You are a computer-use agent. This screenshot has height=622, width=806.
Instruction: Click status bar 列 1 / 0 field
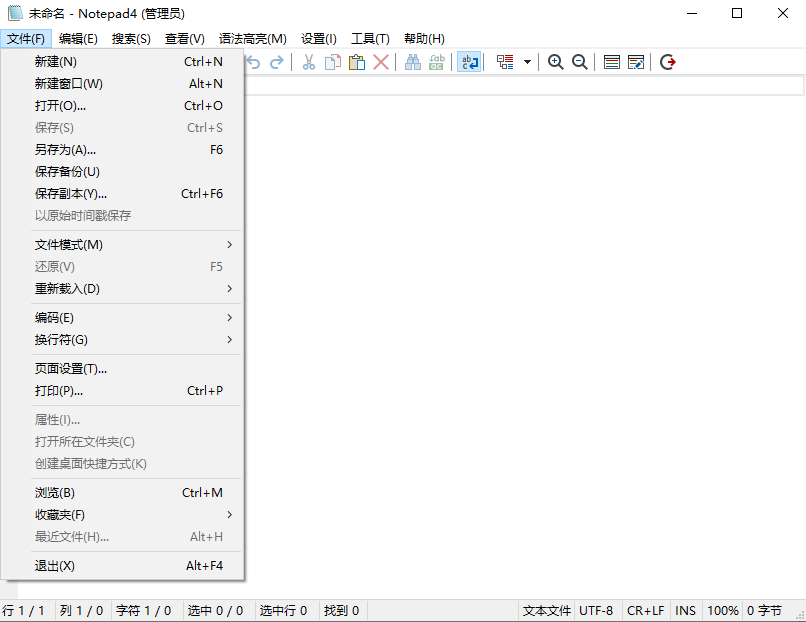point(82,611)
